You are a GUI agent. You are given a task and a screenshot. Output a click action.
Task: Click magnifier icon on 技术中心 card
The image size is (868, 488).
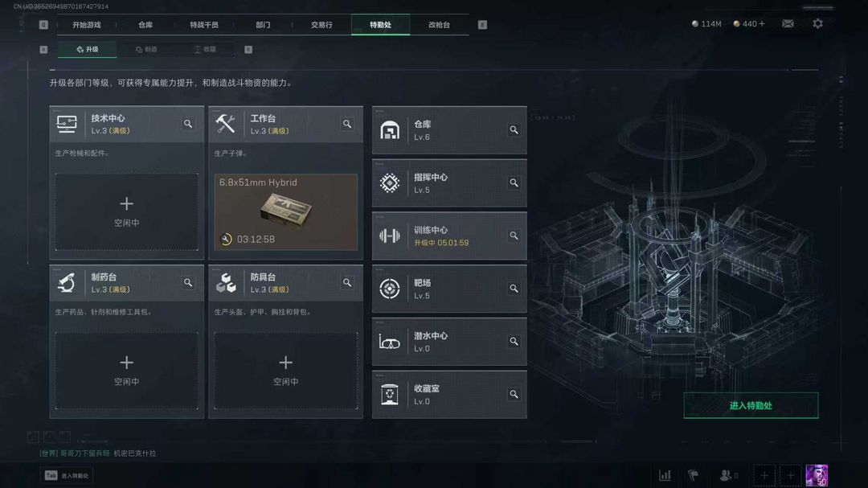click(188, 124)
